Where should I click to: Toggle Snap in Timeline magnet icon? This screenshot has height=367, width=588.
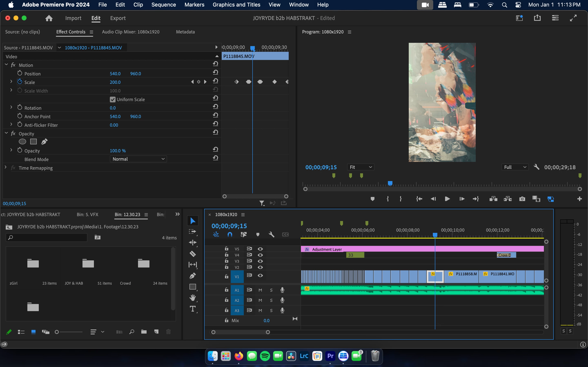pyautogui.click(x=230, y=234)
